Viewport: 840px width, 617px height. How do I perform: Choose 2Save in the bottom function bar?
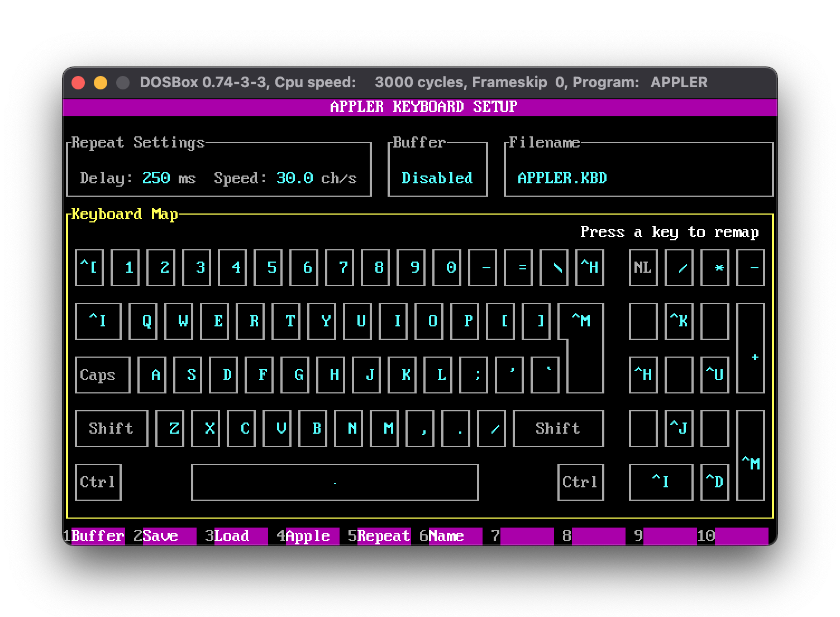[x=165, y=536]
